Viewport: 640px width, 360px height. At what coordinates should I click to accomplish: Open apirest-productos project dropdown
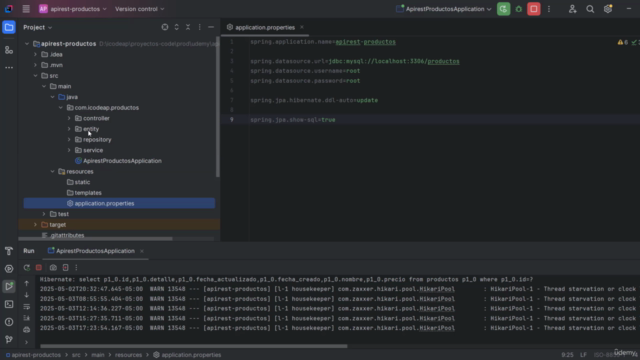[x=73, y=9]
